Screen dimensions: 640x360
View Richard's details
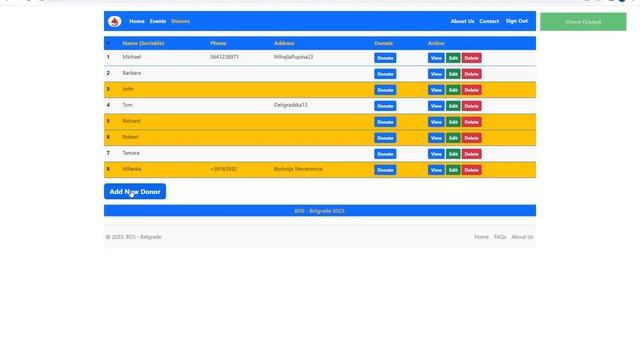pos(436,122)
